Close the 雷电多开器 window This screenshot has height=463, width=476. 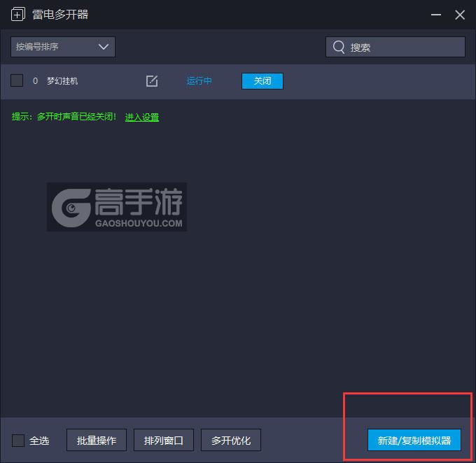pyautogui.click(x=460, y=15)
